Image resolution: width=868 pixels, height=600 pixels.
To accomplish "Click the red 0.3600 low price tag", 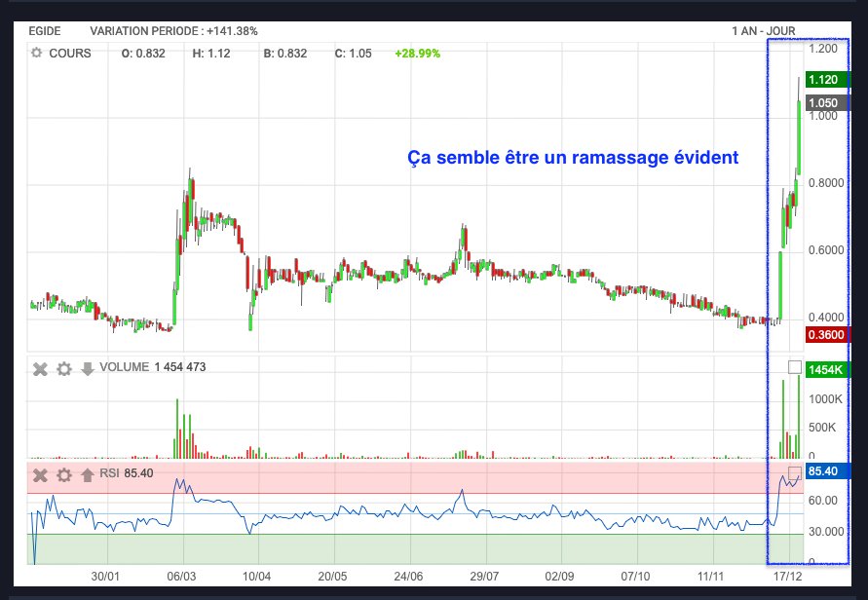I will click(x=824, y=335).
